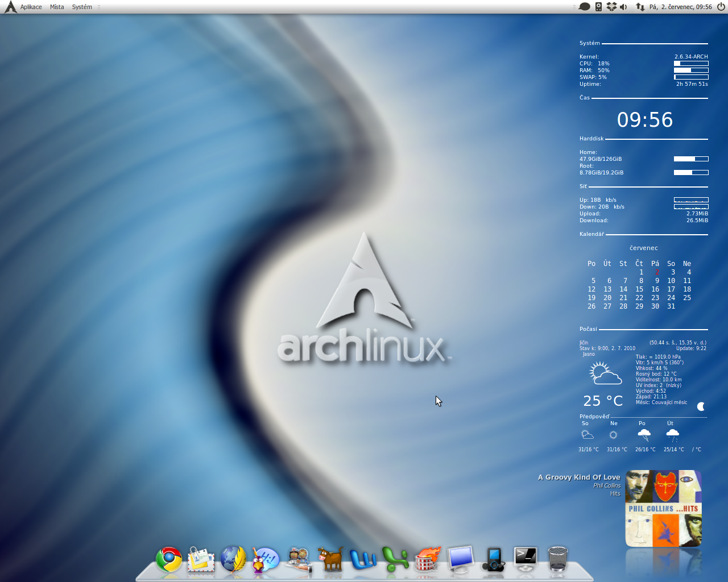Image resolution: width=728 pixels, height=582 pixels.
Task: Open the Místa menu
Action: 57,7
